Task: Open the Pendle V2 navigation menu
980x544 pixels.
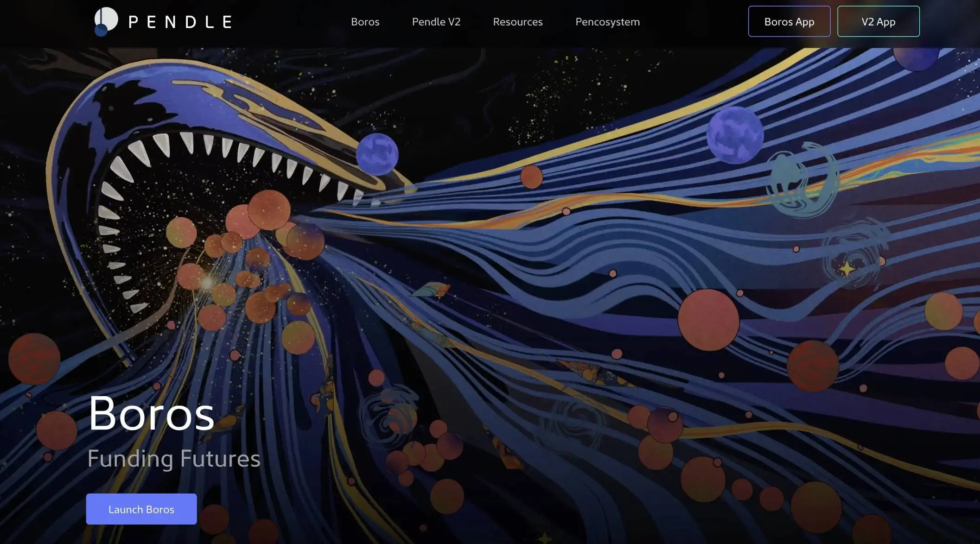Action: 436,22
